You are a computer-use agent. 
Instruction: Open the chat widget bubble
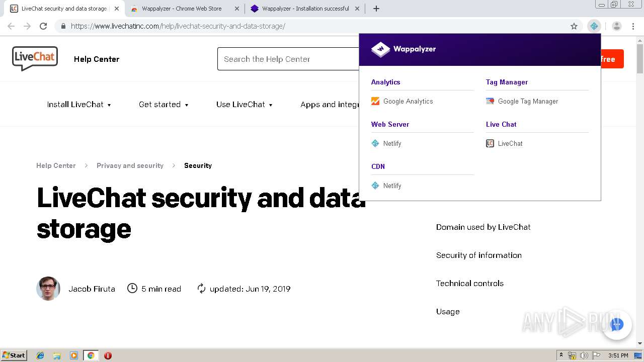click(x=617, y=324)
